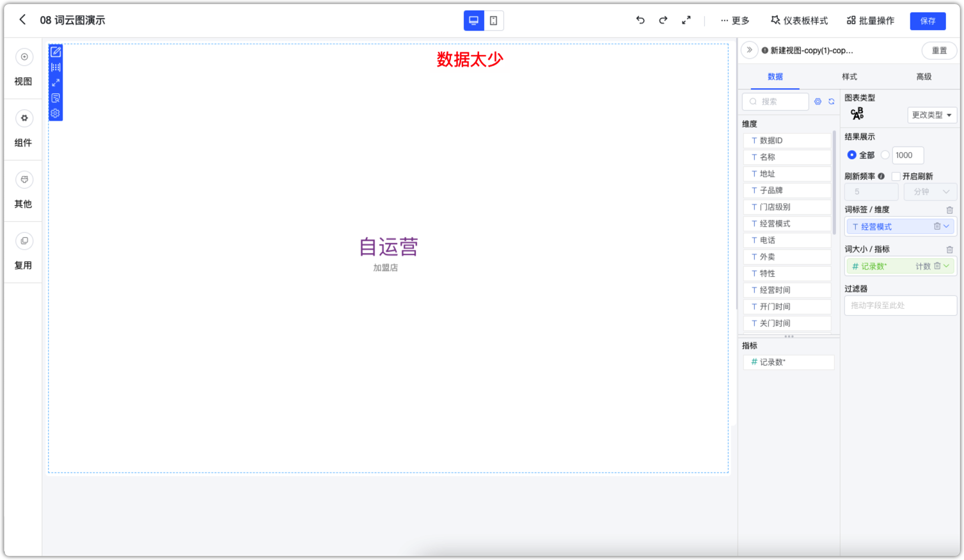Screen dimensions: 964x560
Task: Open chart settings gear on chart toolbar
Action: pos(56,113)
